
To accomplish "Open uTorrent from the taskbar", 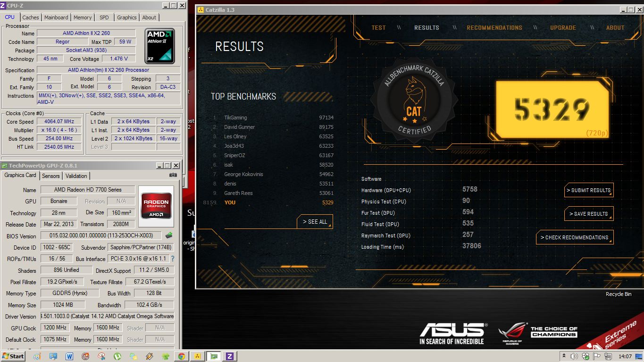I will (x=117, y=356).
